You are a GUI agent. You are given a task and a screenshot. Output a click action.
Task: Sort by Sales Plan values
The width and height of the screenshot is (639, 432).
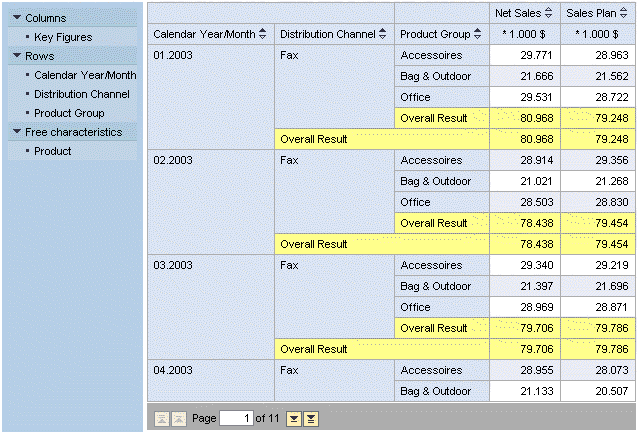[x=622, y=13]
